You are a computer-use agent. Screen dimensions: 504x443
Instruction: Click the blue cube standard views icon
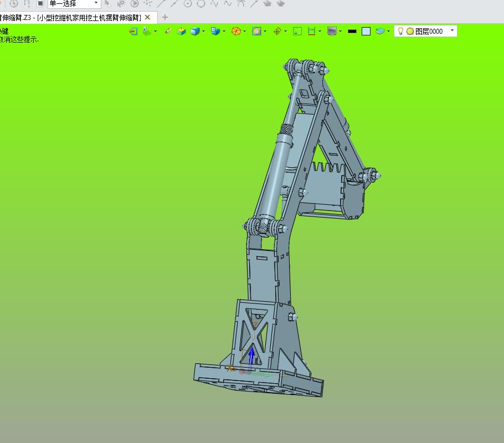pos(215,31)
